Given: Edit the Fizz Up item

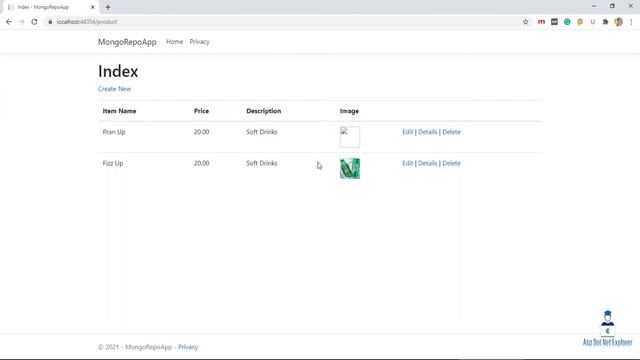Looking at the screenshot, I should coord(407,163).
